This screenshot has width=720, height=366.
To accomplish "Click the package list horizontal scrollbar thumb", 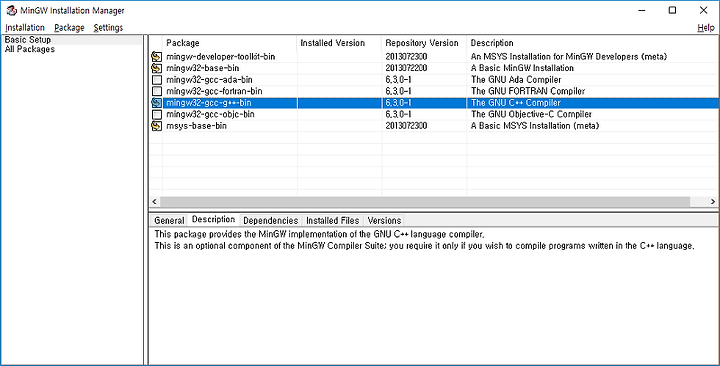I will 425,202.
